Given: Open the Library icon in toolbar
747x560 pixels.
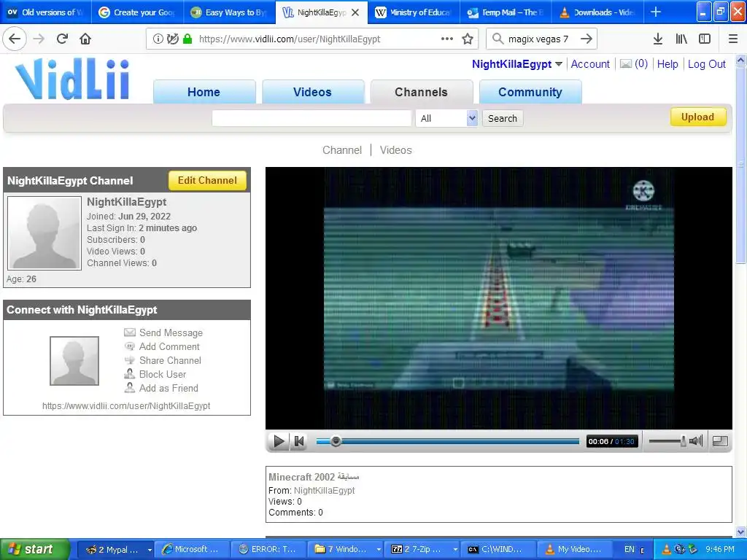Looking at the screenshot, I should pyautogui.click(x=681, y=39).
